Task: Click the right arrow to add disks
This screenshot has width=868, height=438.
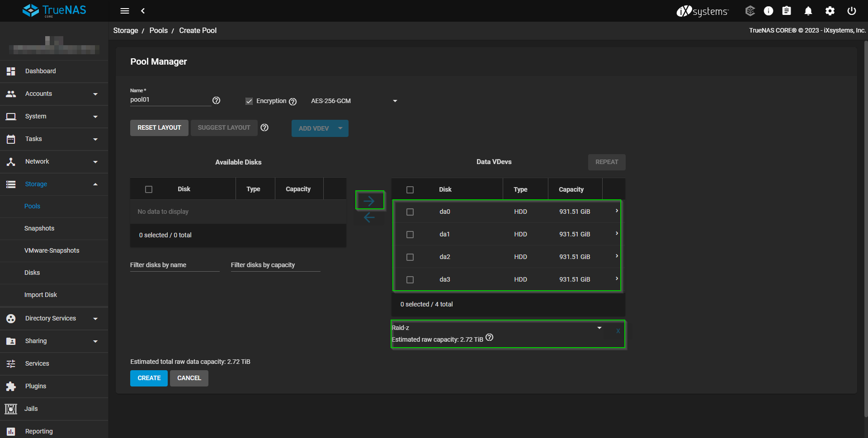Action: [x=369, y=200]
